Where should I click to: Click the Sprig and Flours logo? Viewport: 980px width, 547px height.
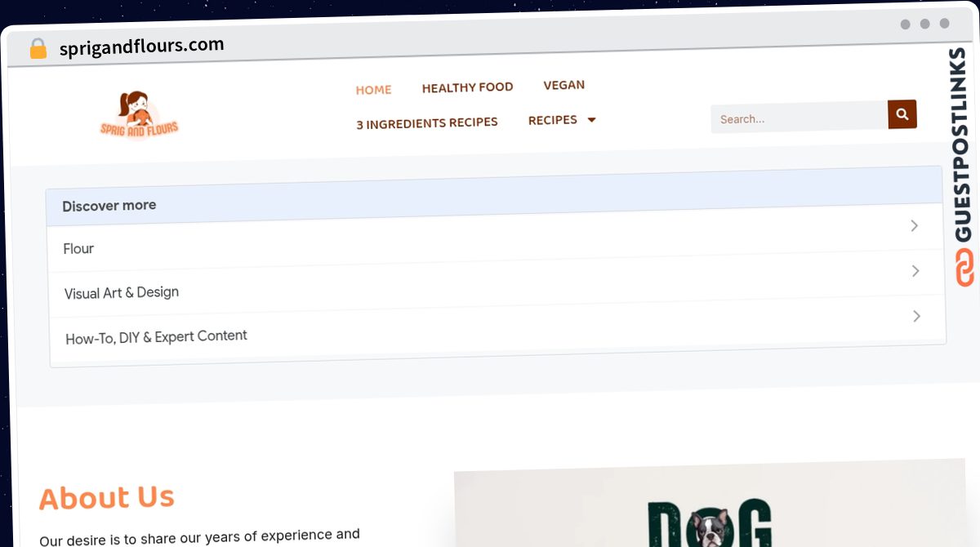tap(139, 116)
